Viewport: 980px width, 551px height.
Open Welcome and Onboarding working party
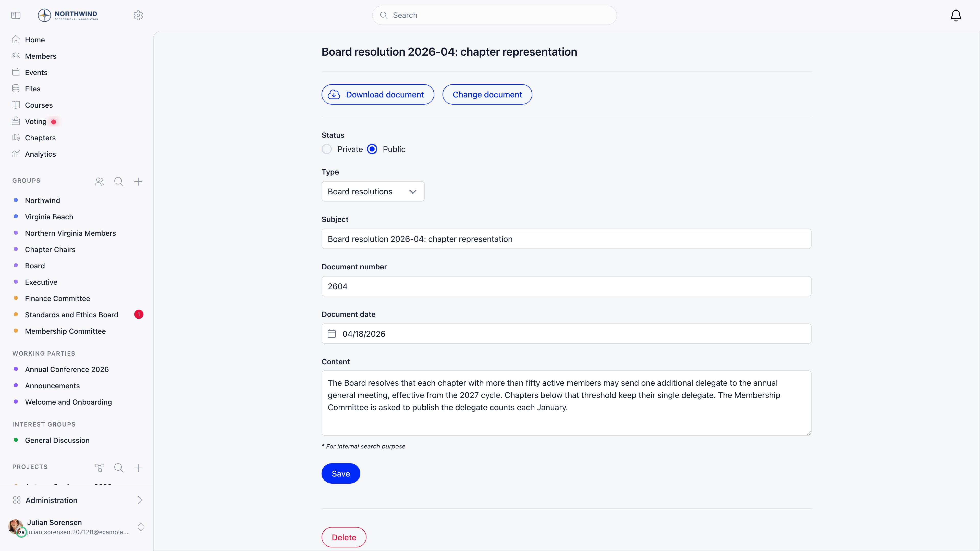tap(68, 402)
